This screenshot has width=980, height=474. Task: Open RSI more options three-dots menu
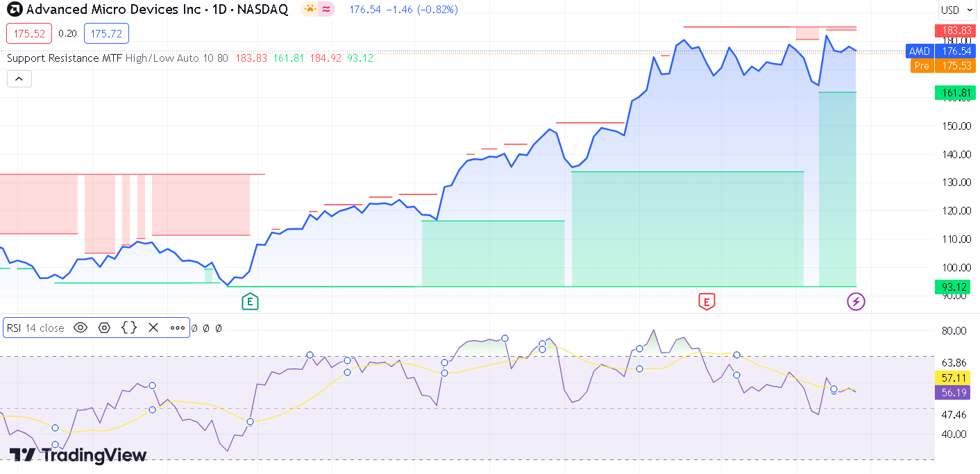178,328
